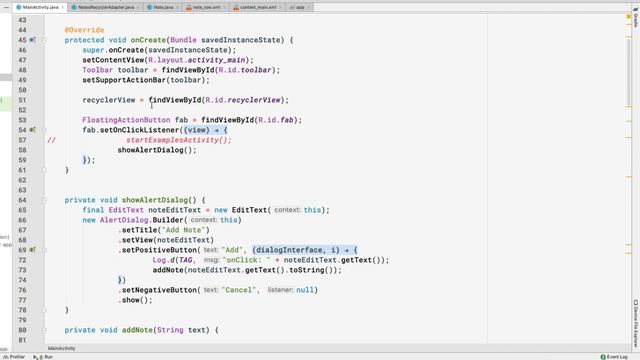
Task: Click Log.d call on line 72
Action: coord(164,260)
